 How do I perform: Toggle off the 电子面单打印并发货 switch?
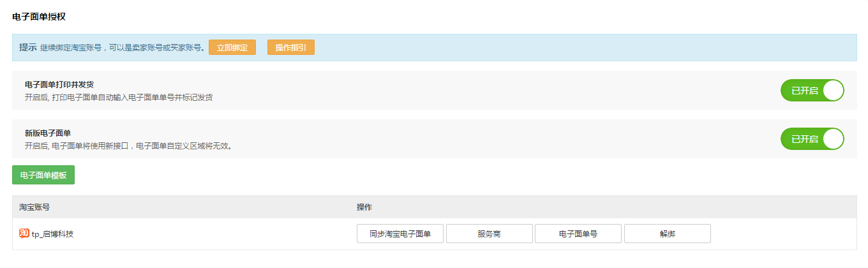click(x=812, y=91)
